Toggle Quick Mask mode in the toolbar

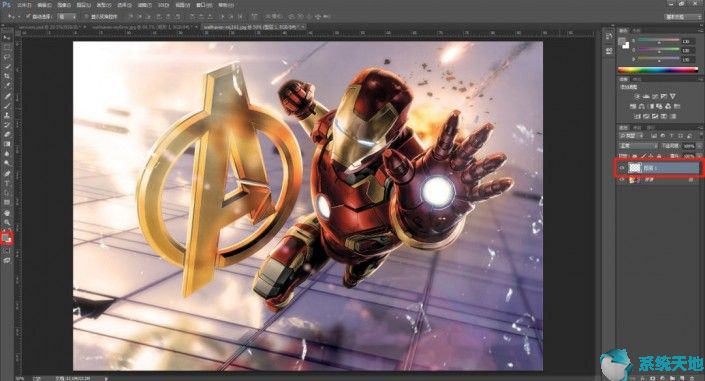7,251
